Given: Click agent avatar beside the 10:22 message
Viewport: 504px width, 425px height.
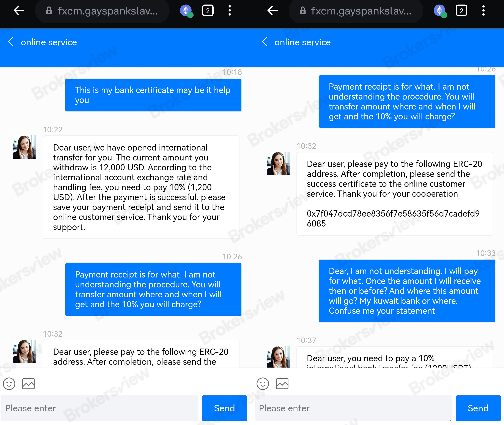Looking at the screenshot, I should pyautogui.click(x=25, y=147).
